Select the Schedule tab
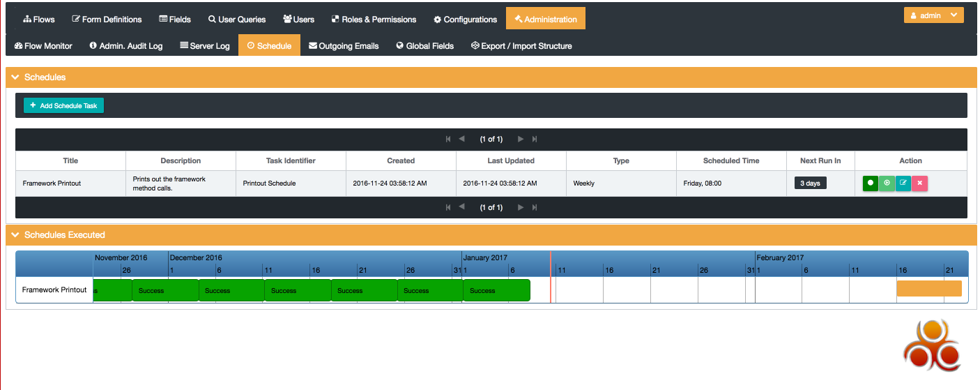The width and height of the screenshot is (980, 390). pyautogui.click(x=269, y=45)
